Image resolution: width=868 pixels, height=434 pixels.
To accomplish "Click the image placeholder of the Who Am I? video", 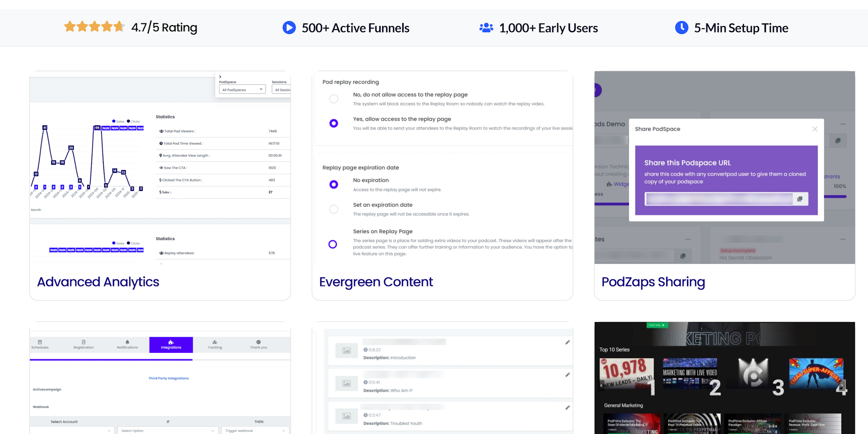I will pyautogui.click(x=346, y=383).
